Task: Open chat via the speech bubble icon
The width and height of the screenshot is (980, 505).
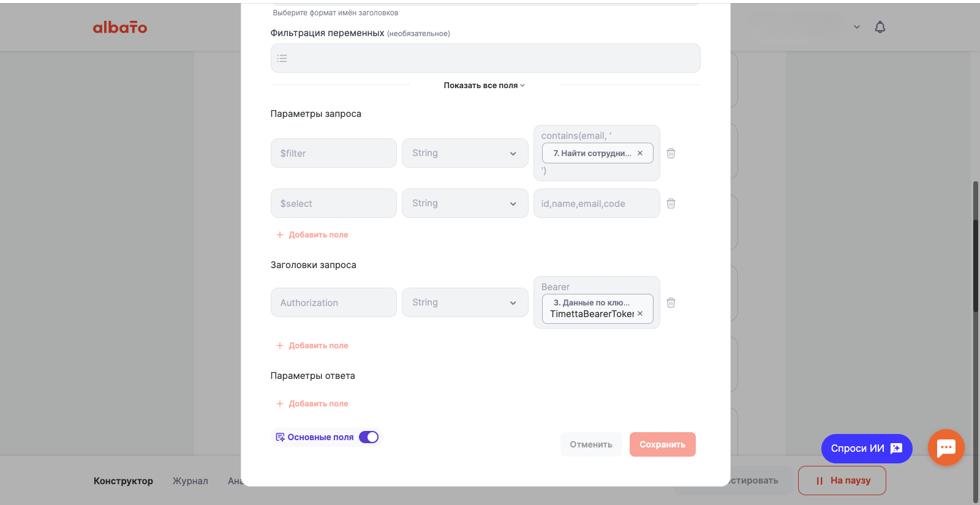Action: (x=946, y=447)
